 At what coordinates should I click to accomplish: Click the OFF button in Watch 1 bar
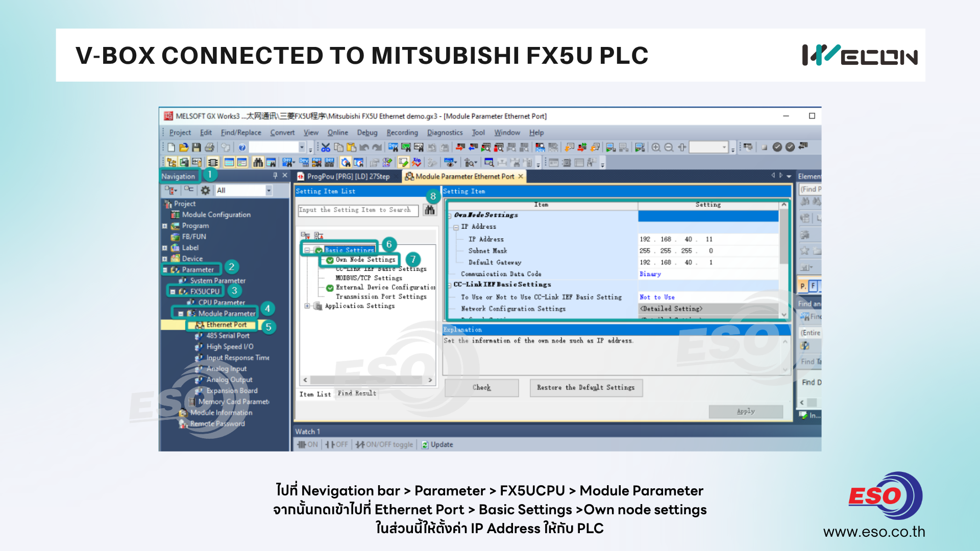click(337, 445)
